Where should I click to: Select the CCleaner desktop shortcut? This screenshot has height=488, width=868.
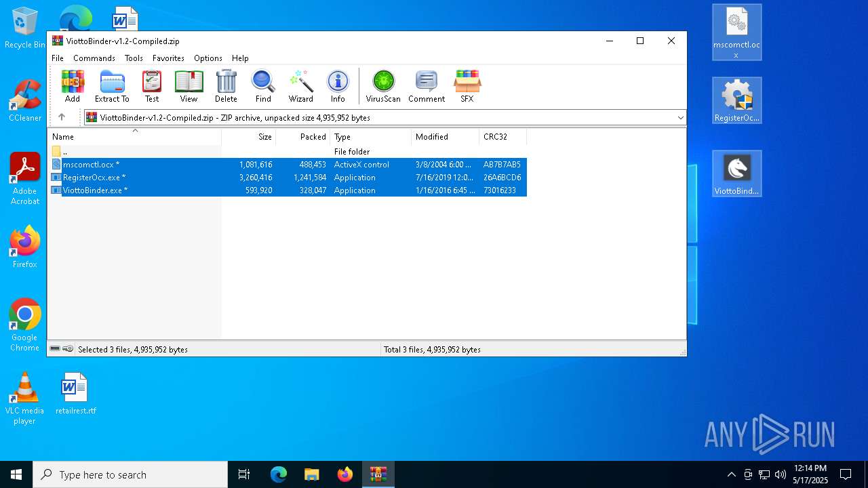(25, 100)
